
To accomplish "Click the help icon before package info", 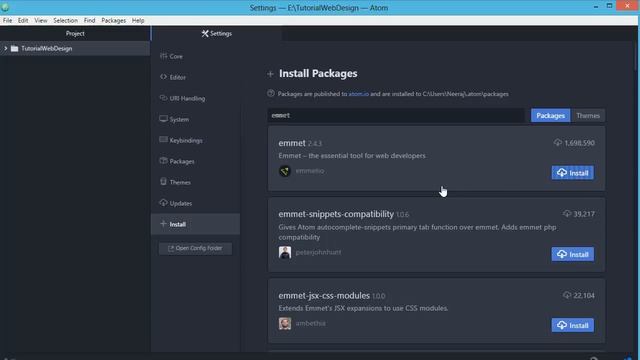I will (x=271, y=93).
